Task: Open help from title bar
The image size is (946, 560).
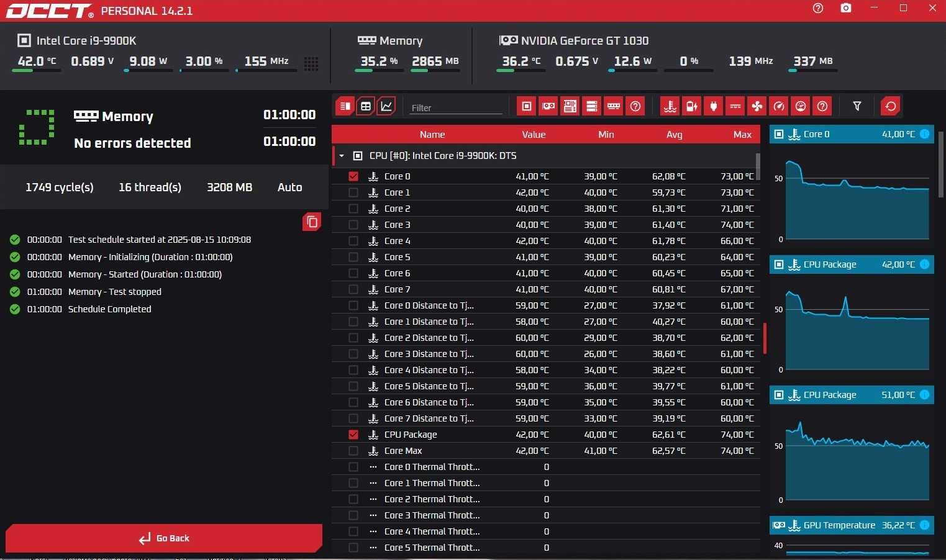Action: 818,8
